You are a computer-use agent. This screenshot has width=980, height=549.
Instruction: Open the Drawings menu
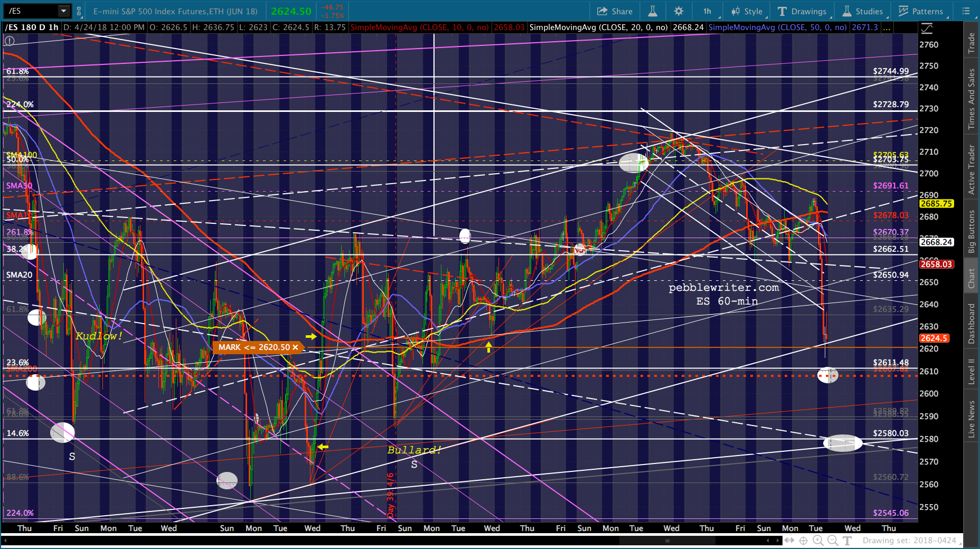pyautogui.click(x=803, y=11)
